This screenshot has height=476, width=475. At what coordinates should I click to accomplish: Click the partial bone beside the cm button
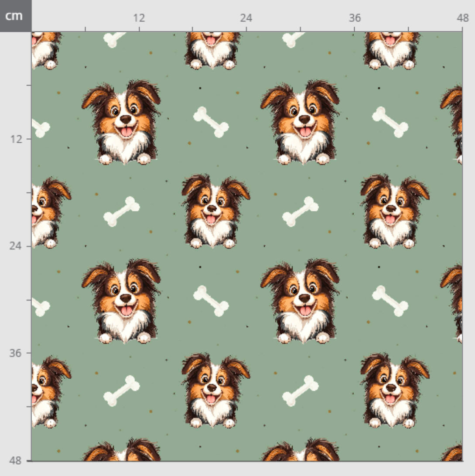click(x=114, y=39)
